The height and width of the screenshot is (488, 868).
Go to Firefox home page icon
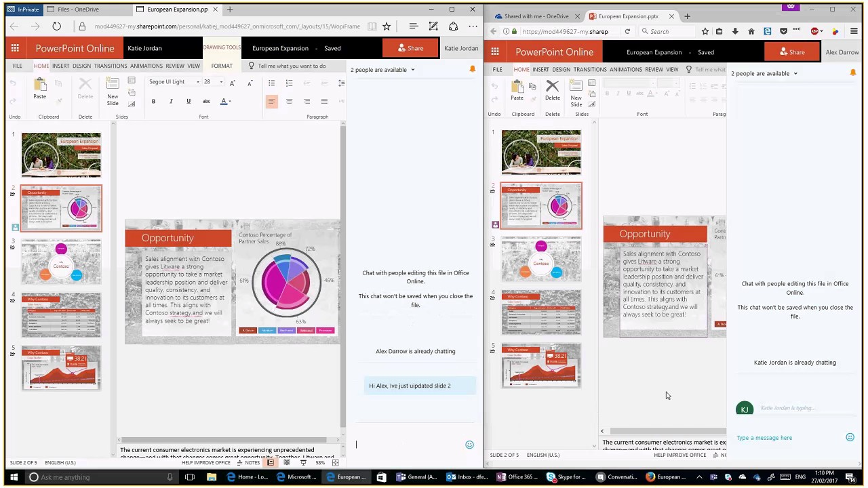(x=751, y=31)
